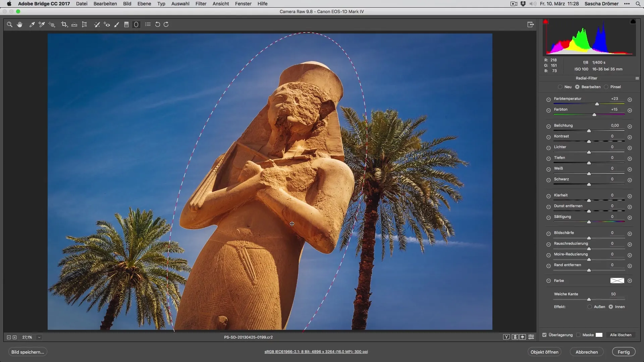
Task: Copy current settings to before
Action: pos(523,337)
